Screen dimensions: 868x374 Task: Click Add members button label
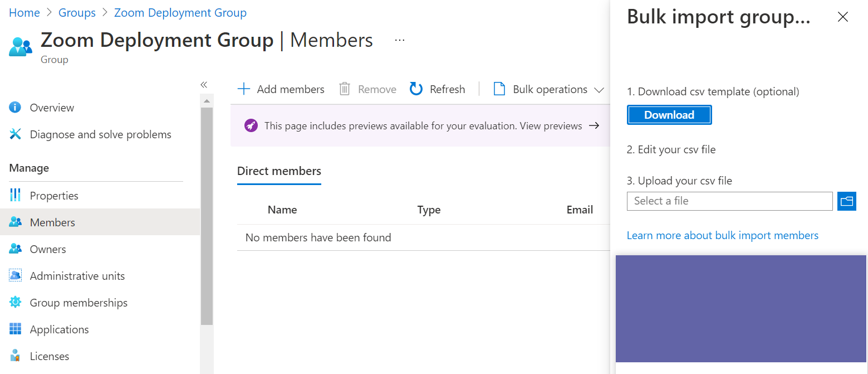click(x=291, y=89)
